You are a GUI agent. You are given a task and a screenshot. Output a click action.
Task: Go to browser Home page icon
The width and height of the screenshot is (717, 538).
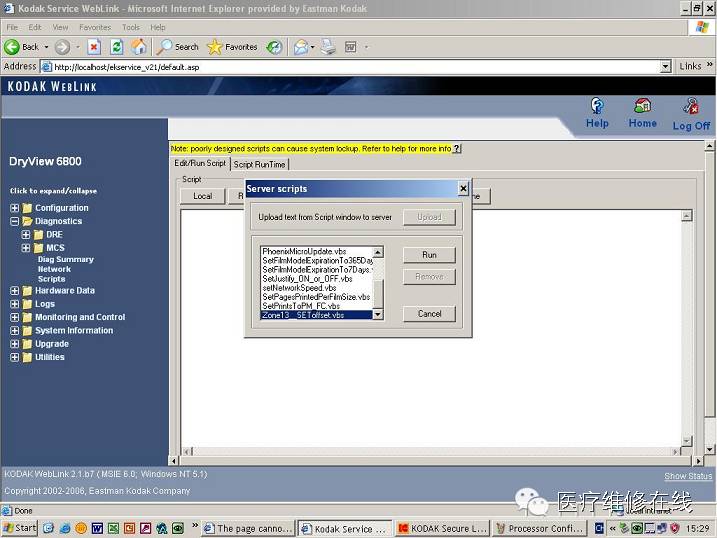[x=139, y=47]
